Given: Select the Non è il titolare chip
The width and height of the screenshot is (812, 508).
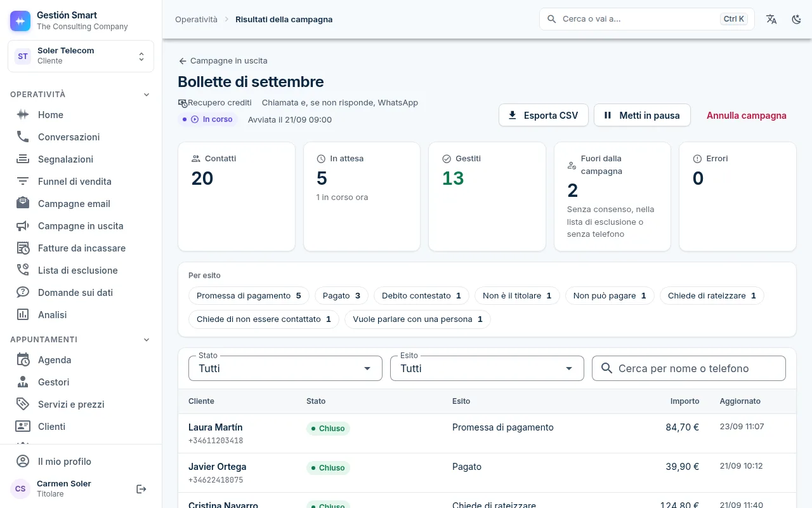Looking at the screenshot, I should [517, 296].
